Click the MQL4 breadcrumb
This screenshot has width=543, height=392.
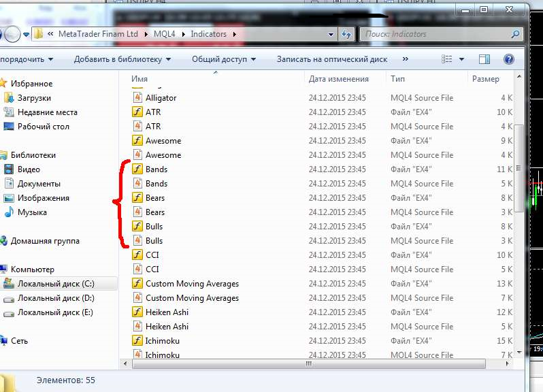(x=165, y=34)
